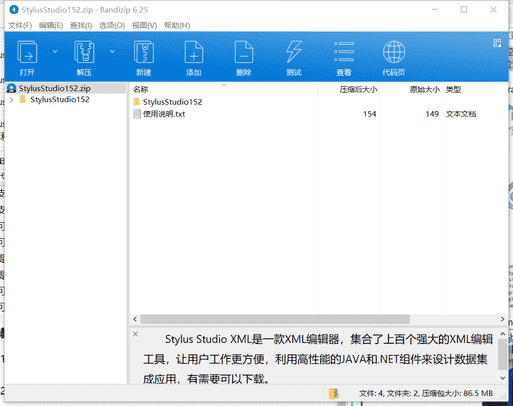Click the compressed size value 154
This screenshot has width=513, height=406.
click(x=369, y=114)
